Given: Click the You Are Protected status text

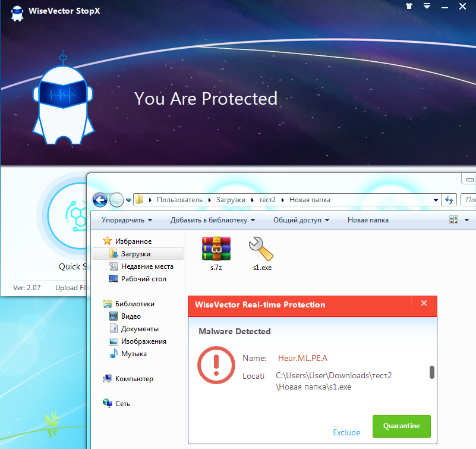Looking at the screenshot, I should point(206,99).
